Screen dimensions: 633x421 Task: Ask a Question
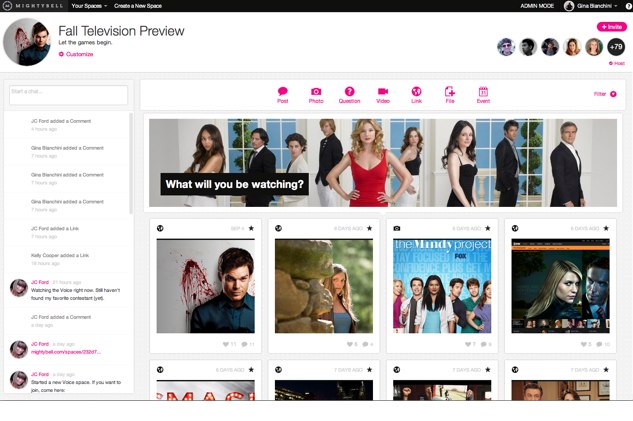(x=349, y=95)
